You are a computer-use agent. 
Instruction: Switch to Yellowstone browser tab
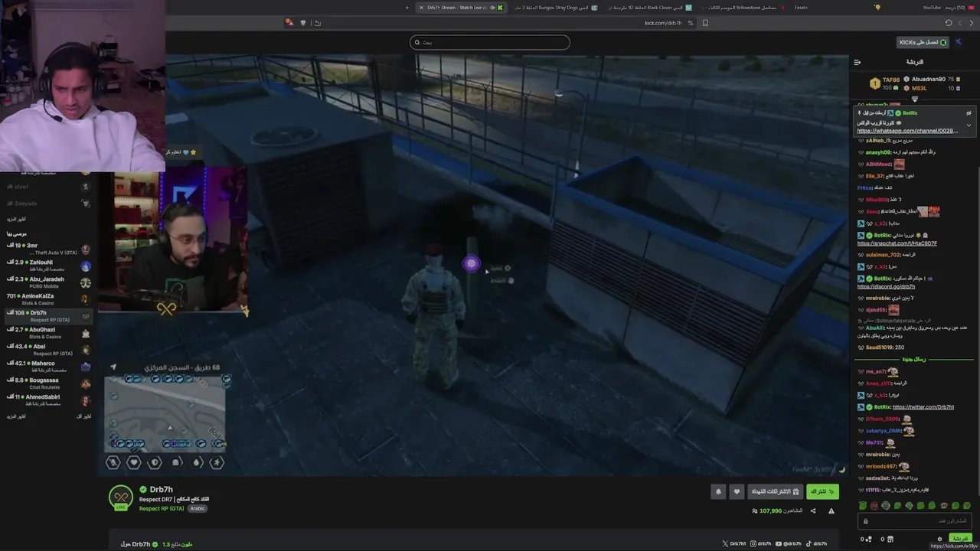pyautogui.click(x=744, y=8)
